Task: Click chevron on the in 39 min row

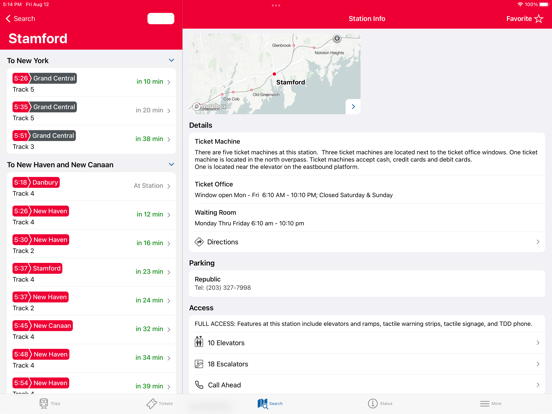Action: pyautogui.click(x=169, y=387)
